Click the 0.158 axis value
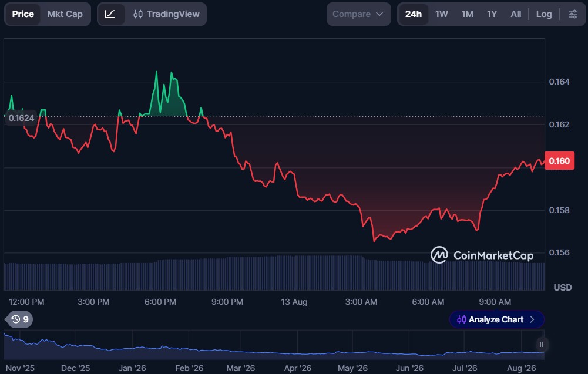The image size is (588, 374). click(559, 210)
